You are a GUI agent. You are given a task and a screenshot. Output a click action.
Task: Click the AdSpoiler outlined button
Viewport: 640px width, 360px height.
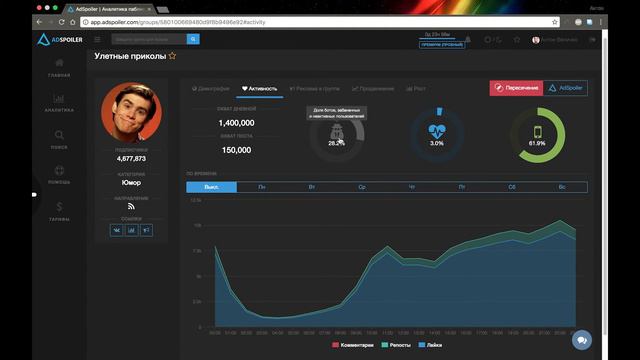point(566,88)
